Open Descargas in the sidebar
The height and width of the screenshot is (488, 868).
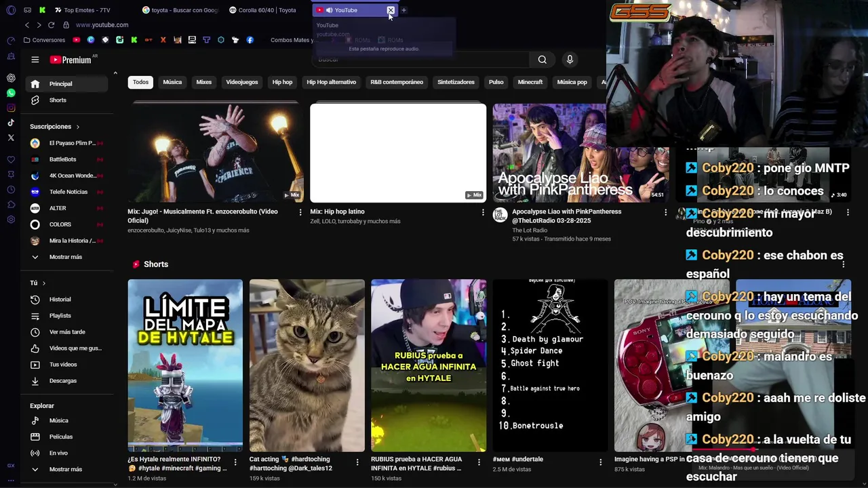pos(66,381)
